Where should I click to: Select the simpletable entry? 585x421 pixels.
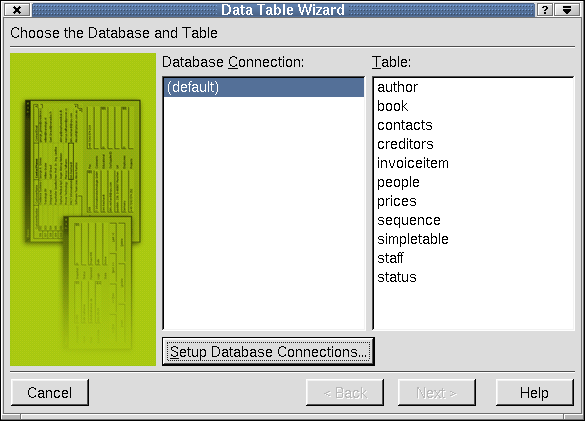[x=413, y=239]
